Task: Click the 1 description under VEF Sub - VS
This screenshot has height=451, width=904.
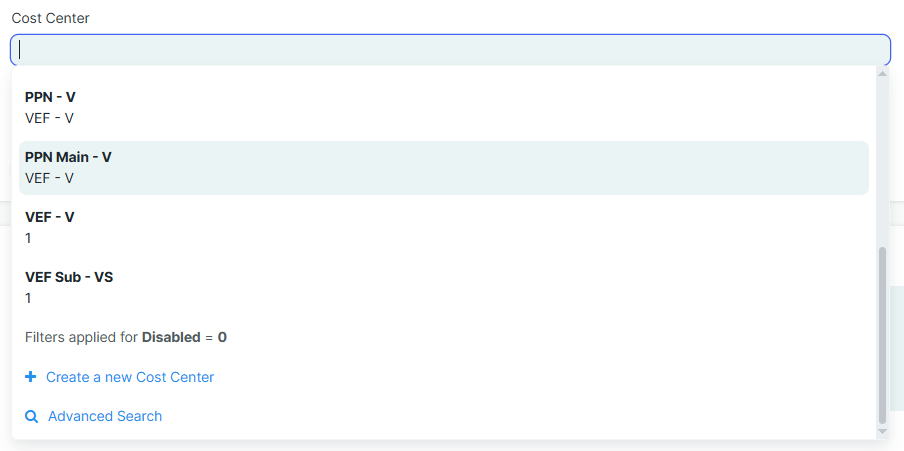Action: click(x=28, y=298)
